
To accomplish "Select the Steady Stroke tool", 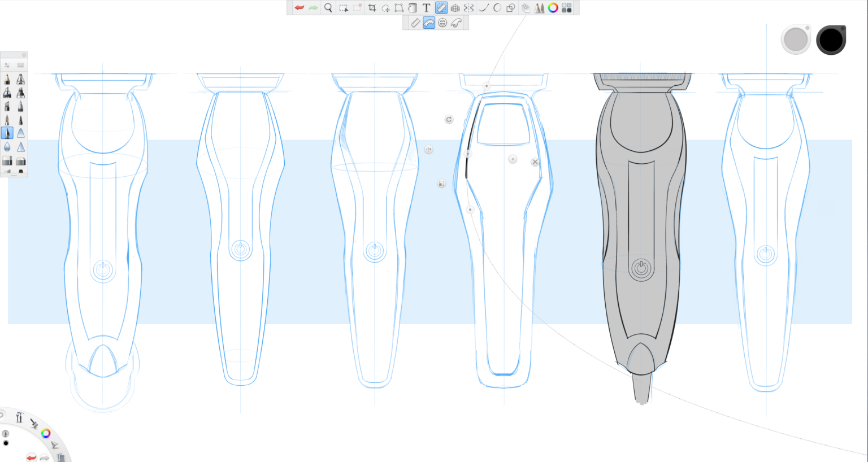I will coord(483,8).
